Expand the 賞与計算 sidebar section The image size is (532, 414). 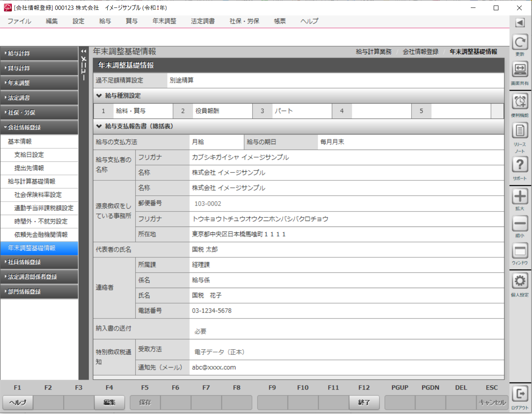click(39, 68)
